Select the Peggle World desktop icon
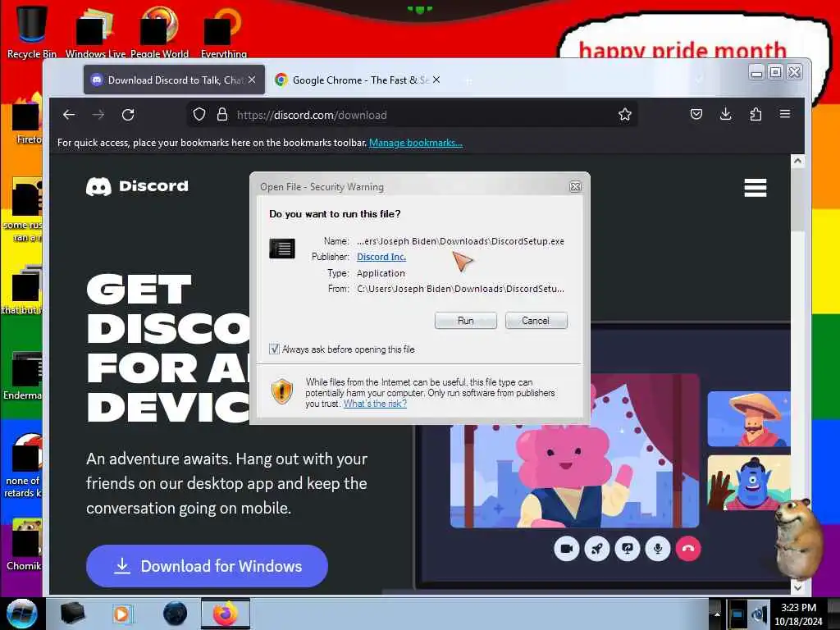The height and width of the screenshot is (630, 840). [159, 31]
